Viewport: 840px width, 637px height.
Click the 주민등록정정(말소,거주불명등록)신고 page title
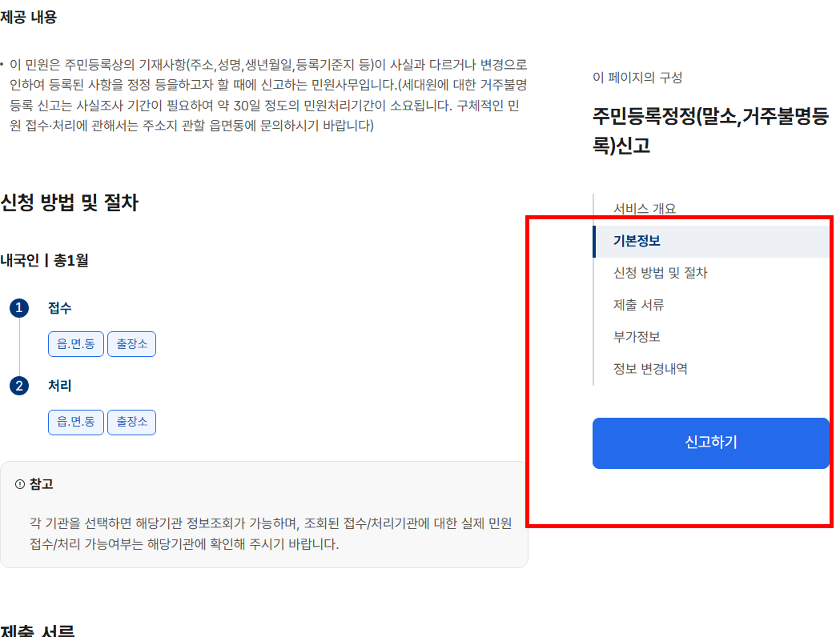tap(709, 126)
